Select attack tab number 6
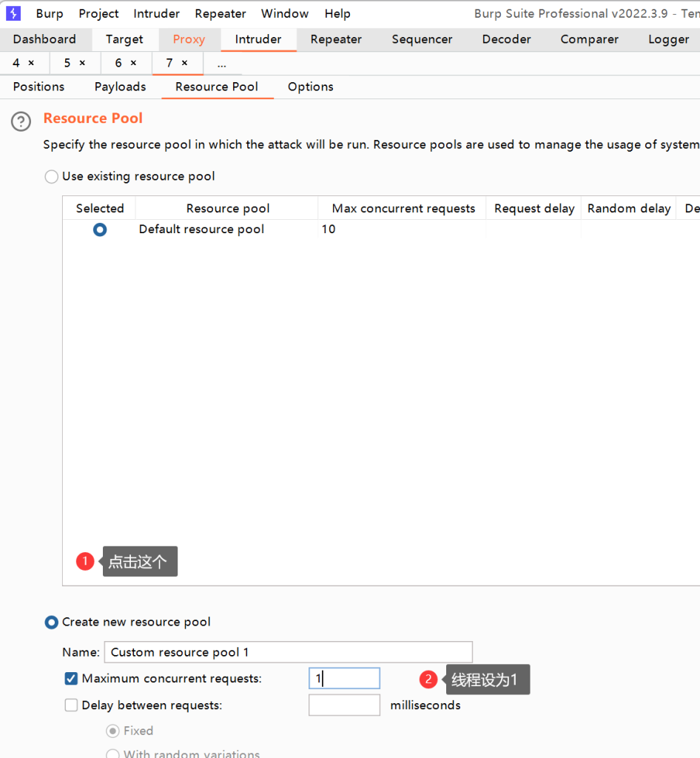Image resolution: width=700 pixels, height=758 pixels. tap(118, 63)
